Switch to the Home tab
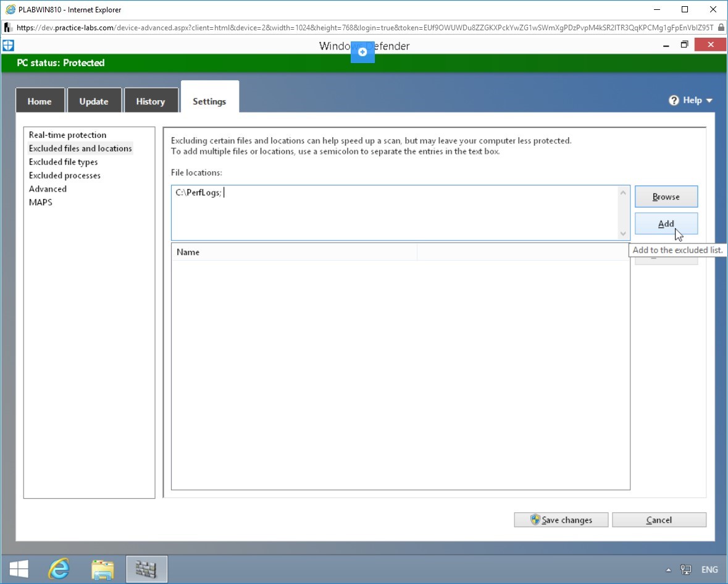This screenshot has width=728, height=584. pos(40,101)
